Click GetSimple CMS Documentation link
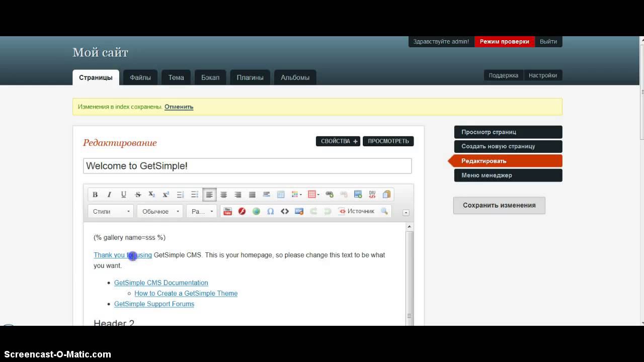Viewport: 644px width, 362px height. 161,283
